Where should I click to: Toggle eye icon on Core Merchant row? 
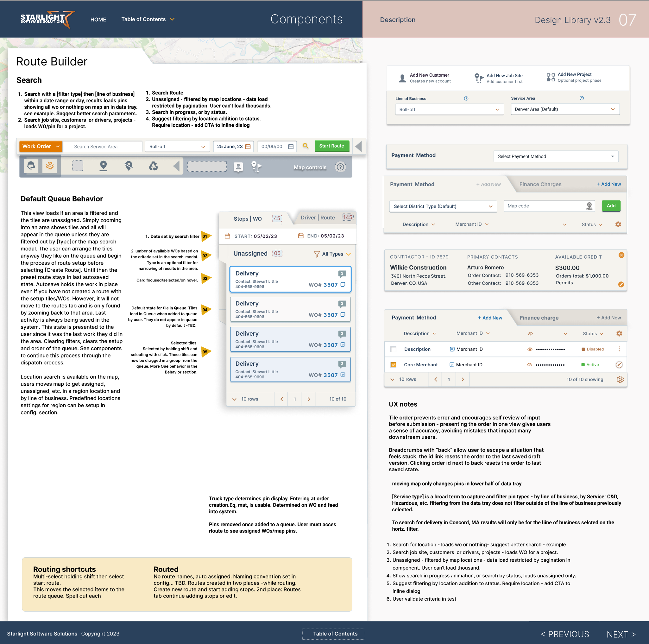[x=529, y=365]
